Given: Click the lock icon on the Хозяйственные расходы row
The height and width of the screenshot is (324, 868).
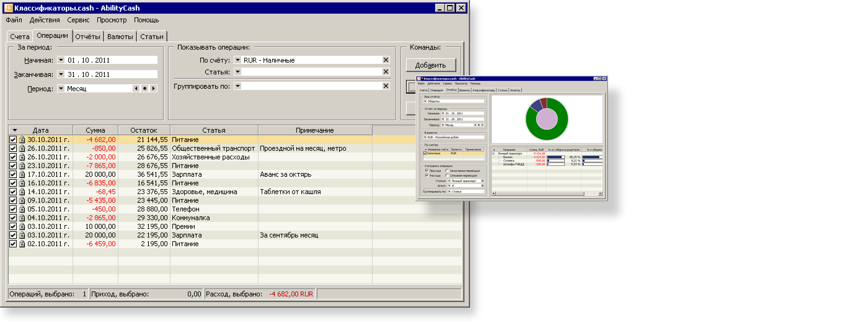Looking at the screenshot, I should pos(22,157).
